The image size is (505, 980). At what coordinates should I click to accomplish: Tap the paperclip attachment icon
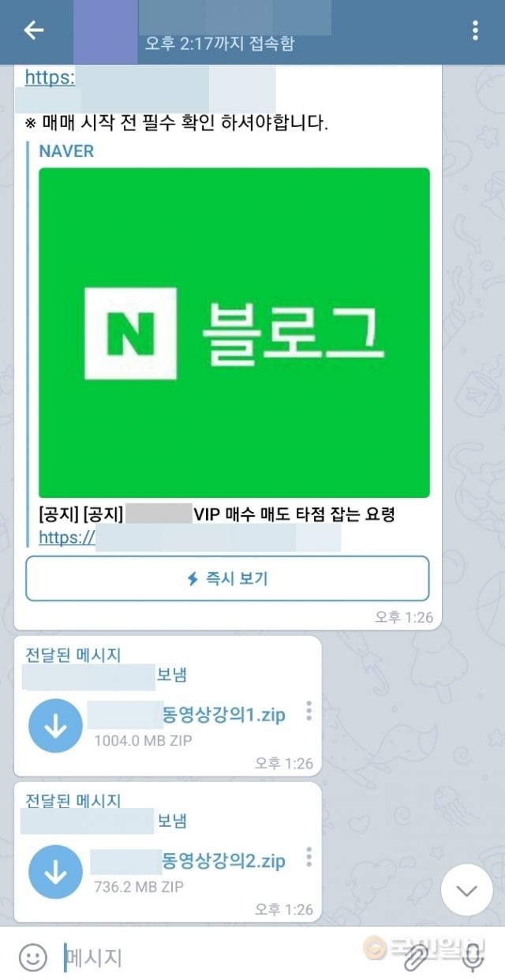point(415,958)
